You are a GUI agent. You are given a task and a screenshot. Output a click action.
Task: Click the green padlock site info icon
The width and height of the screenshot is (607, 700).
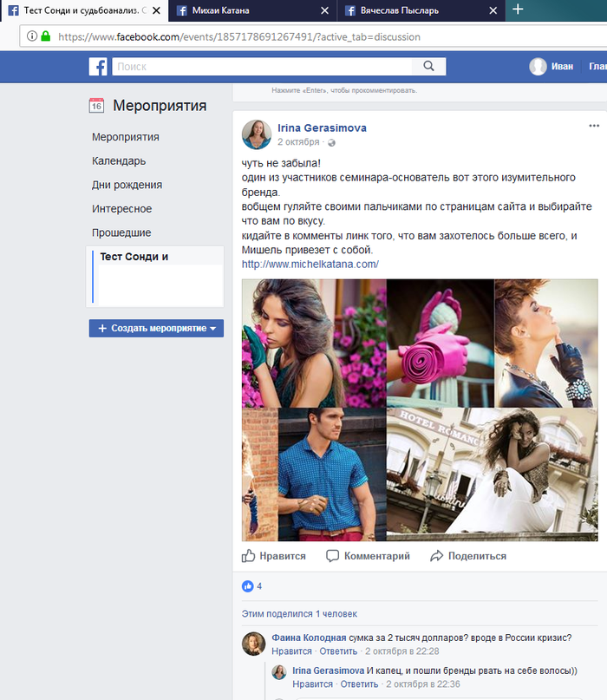coord(45,36)
